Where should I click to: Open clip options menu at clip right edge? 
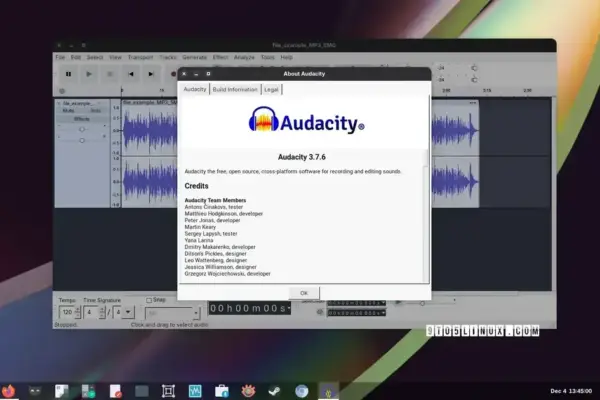coord(473,103)
